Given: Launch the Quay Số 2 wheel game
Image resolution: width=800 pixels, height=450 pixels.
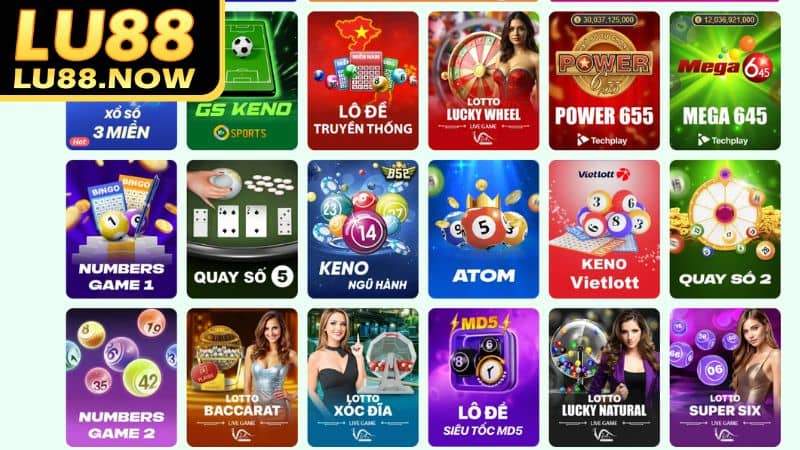Looking at the screenshot, I should (725, 229).
